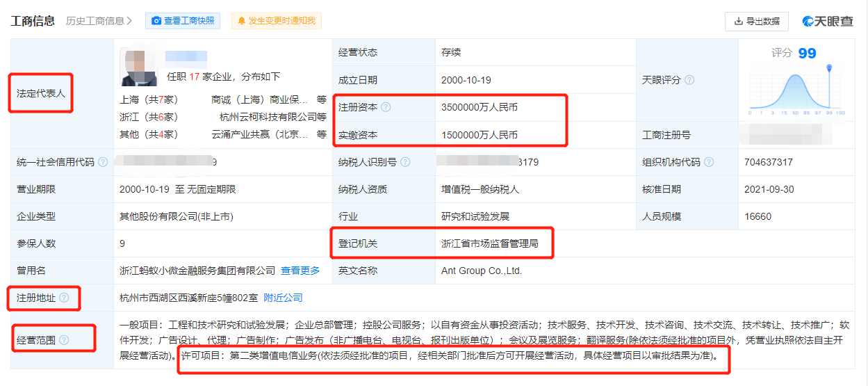Click the 登记机关 label
Screen dimensions: 868x386
358,243
